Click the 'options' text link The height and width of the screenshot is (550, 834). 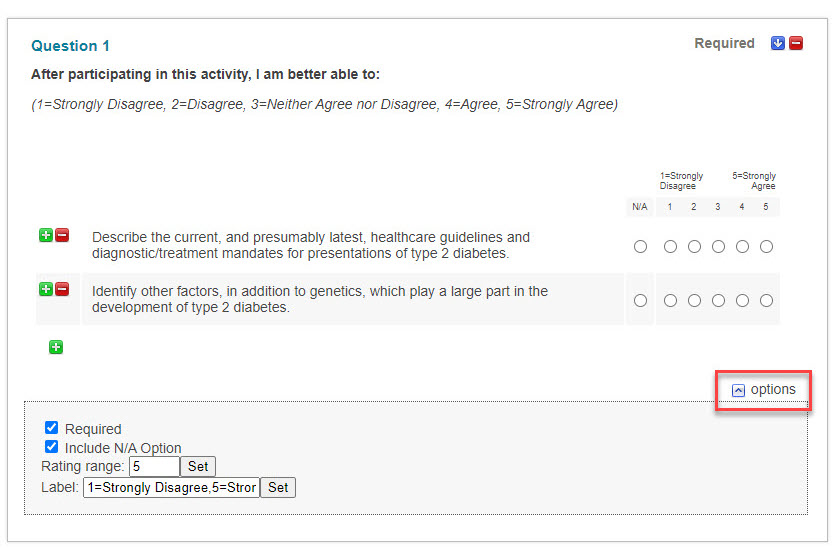[773, 389]
